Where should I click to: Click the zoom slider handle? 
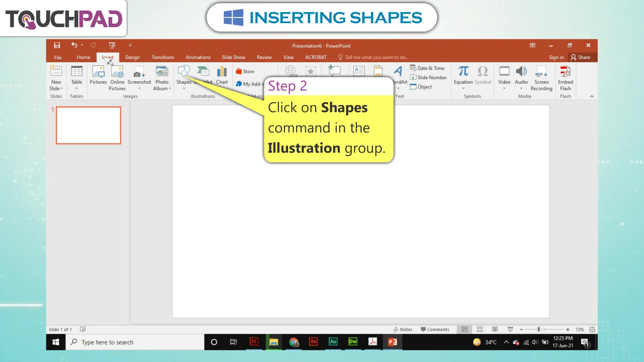(x=539, y=330)
